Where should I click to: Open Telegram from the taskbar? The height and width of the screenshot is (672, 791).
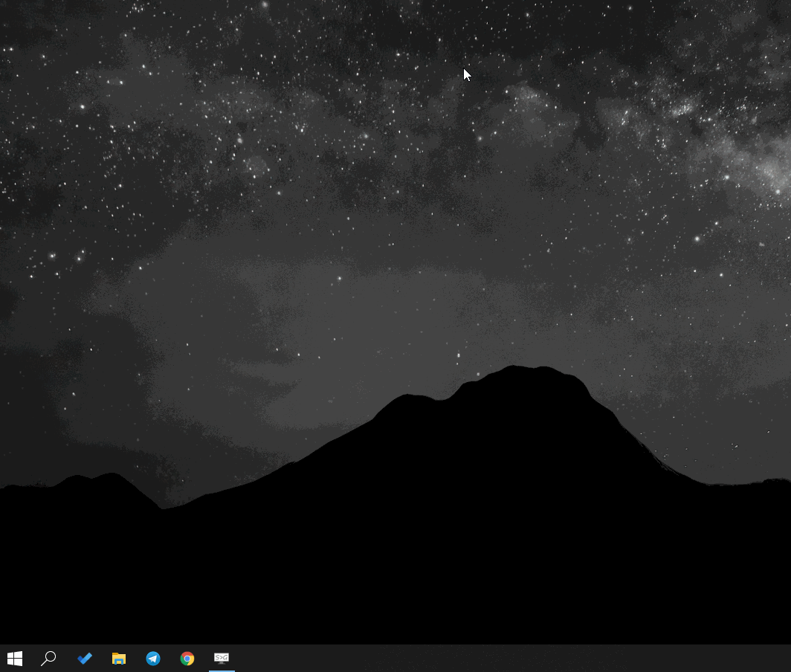click(x=153, y=659)
